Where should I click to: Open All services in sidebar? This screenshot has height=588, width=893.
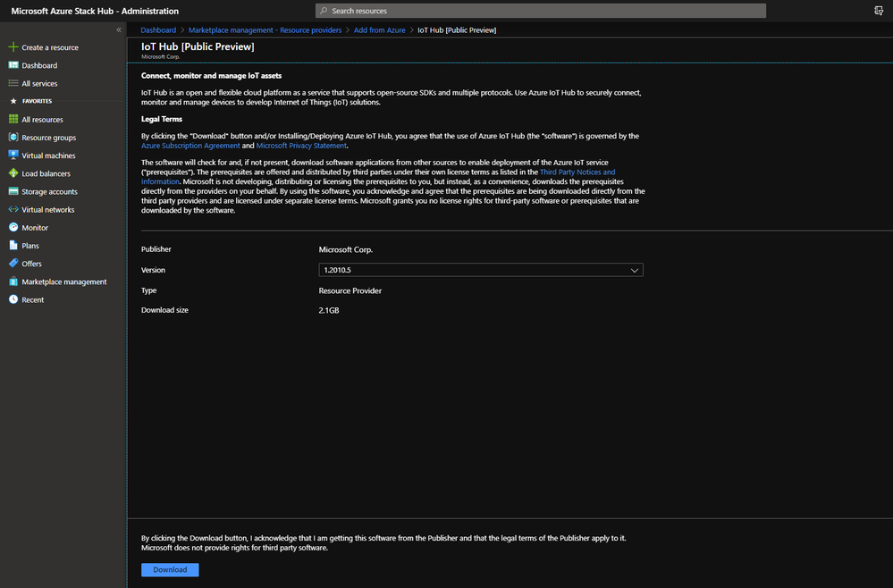tap(39, 84)
